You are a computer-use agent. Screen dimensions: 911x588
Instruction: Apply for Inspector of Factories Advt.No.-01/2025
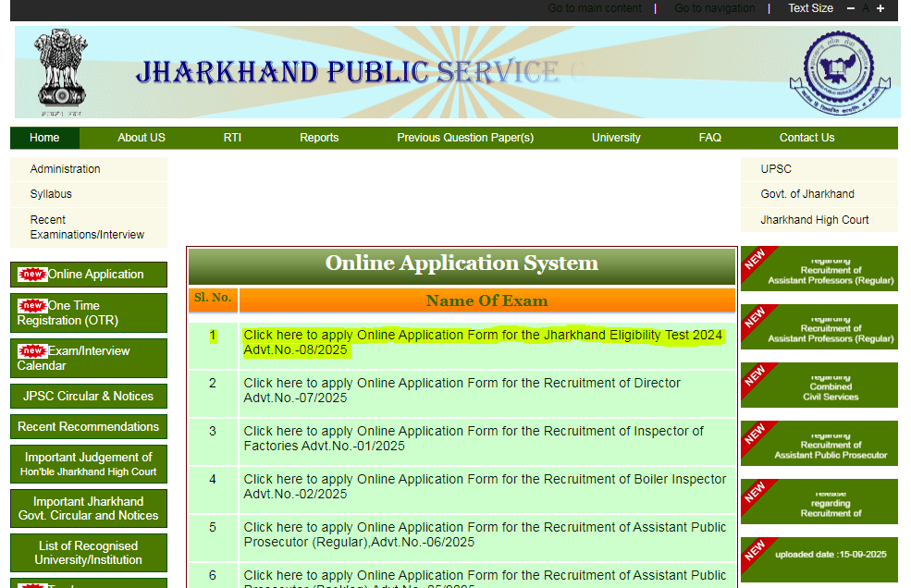(x=474, y=438)
